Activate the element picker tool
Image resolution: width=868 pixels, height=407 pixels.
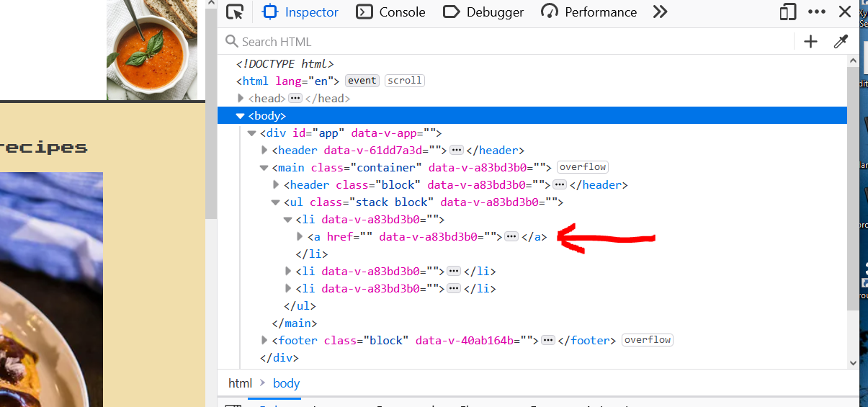coord(234,12)
